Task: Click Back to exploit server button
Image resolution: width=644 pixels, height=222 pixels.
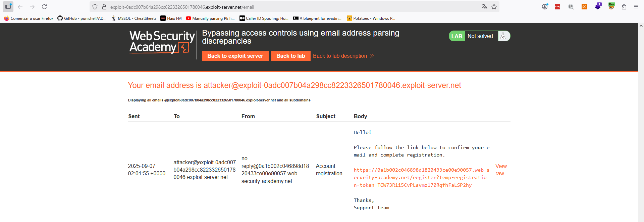Action: [x=235, y=56]
